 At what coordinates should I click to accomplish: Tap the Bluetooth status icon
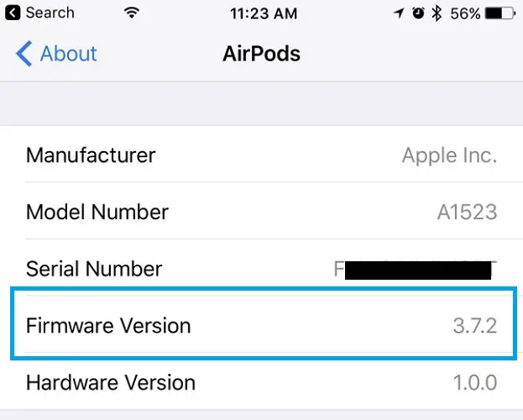tap(436, 13)
